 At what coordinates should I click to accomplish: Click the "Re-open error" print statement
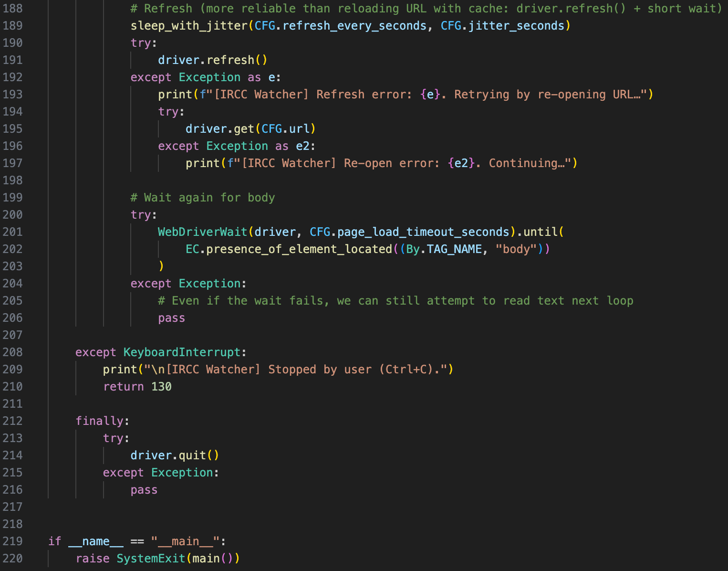(x=382, y=163)
